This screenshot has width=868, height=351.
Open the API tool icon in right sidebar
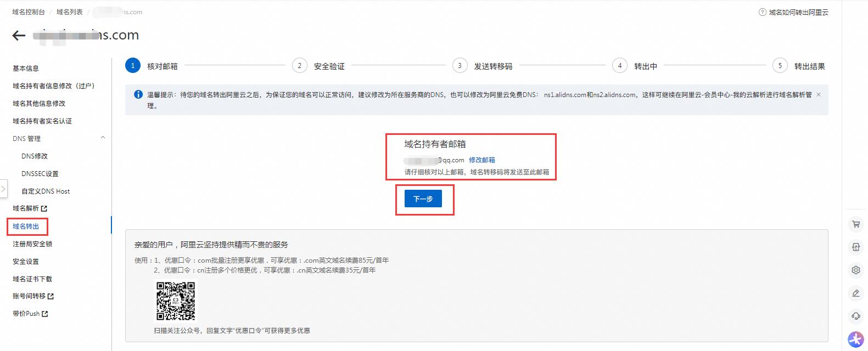coord(855,247)
